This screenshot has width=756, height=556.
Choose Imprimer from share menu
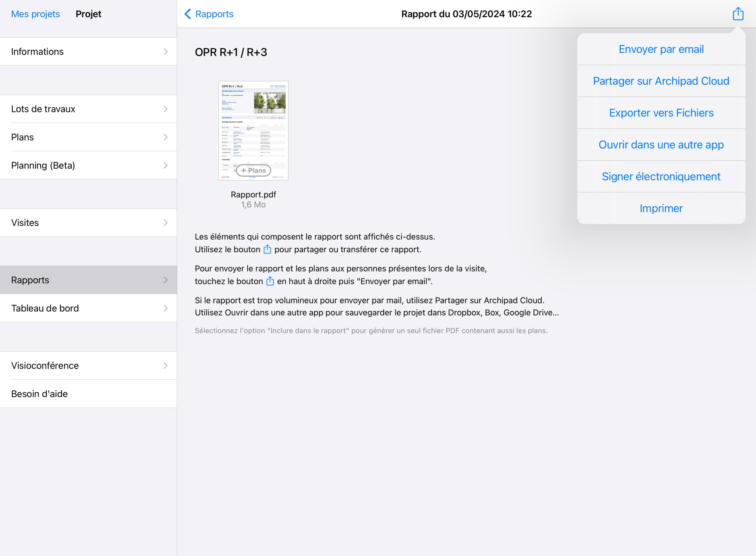(x=661, y=208)
